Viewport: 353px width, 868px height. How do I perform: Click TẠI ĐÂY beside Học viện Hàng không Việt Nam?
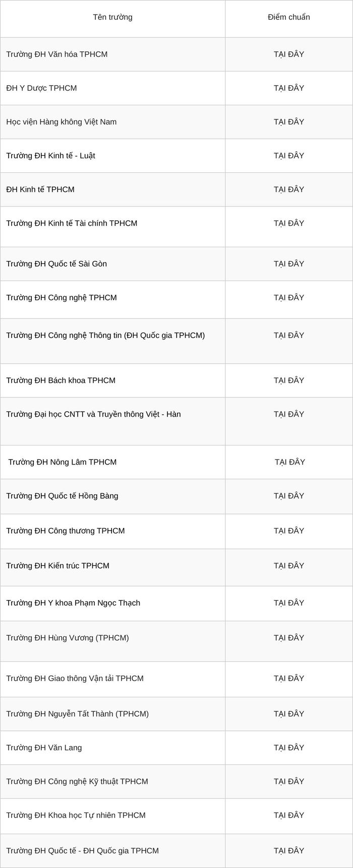point(289,122)
